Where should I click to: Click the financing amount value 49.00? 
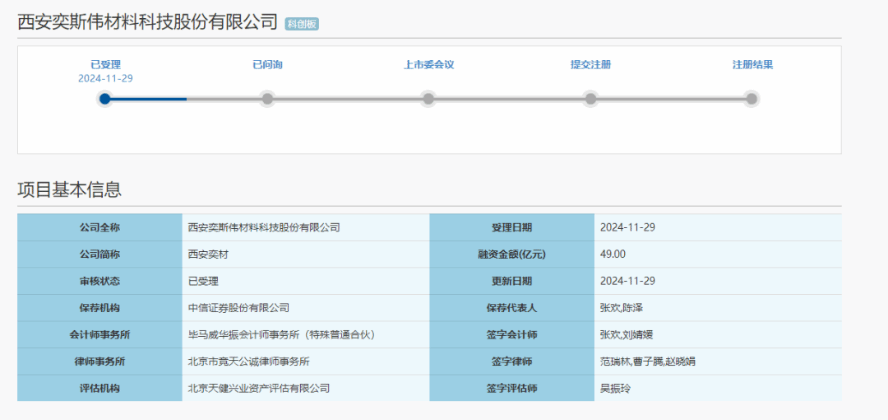pyautogui.click(x=613, y=254)
